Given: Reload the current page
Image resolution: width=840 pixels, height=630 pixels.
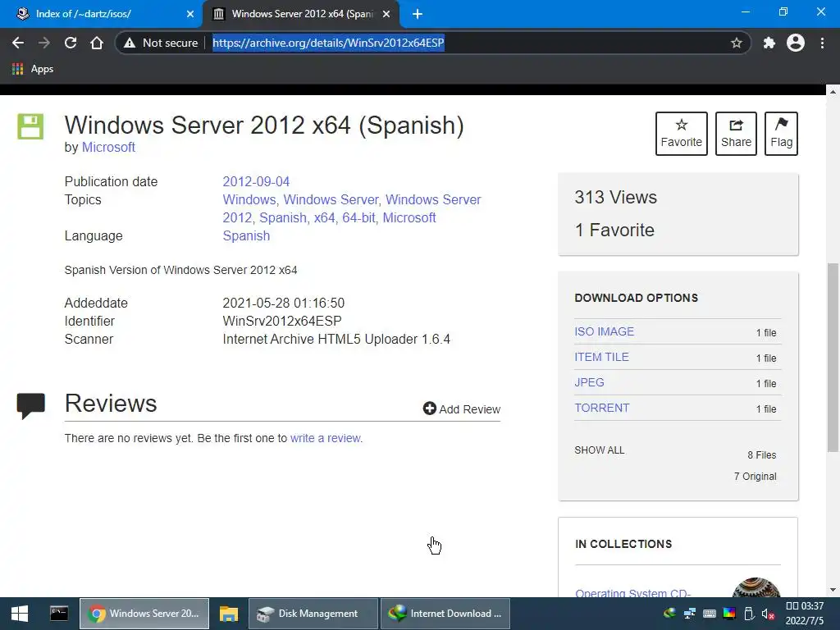Looking at the screenshot, I should [71, 43].
